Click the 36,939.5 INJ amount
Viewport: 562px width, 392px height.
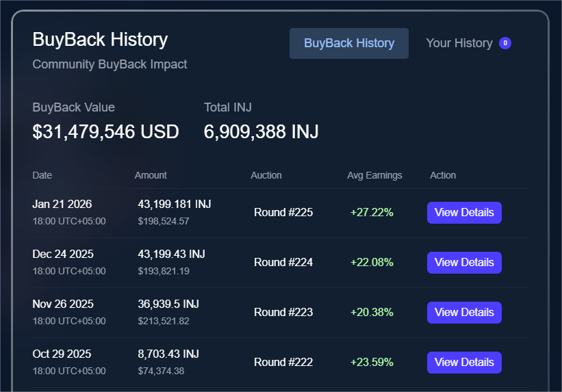point(168,304)
